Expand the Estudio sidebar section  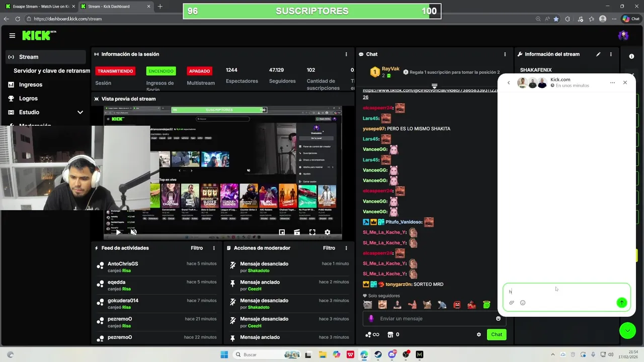coord(80,112)
